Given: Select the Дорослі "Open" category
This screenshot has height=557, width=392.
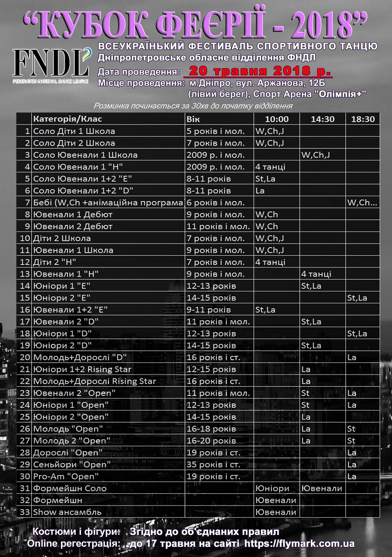Looking at the screenshot, I should (x=68, y=453).
